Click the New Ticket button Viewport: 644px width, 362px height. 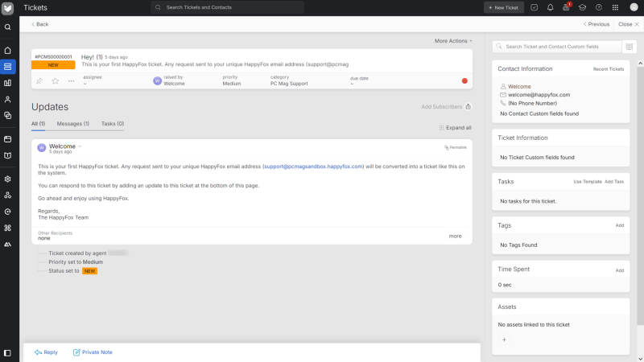click(x=504, y=7)
